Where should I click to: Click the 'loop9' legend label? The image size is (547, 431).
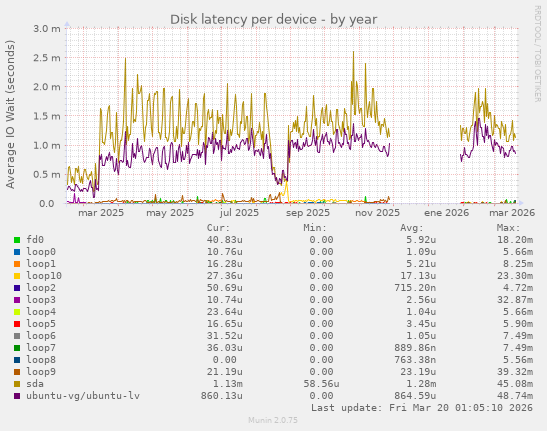[41, 372]
